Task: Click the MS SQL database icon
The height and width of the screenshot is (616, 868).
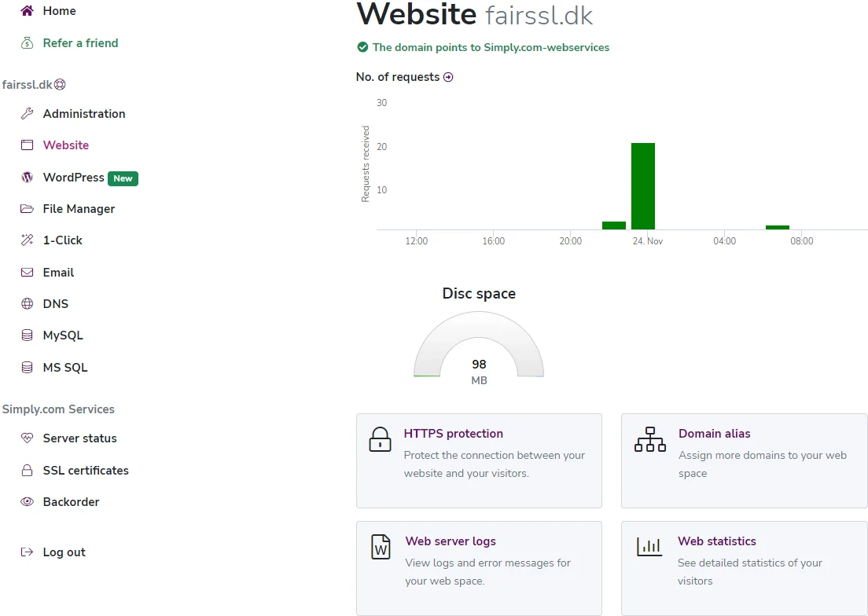Action: pyautogui.click(x=27, y=367)
